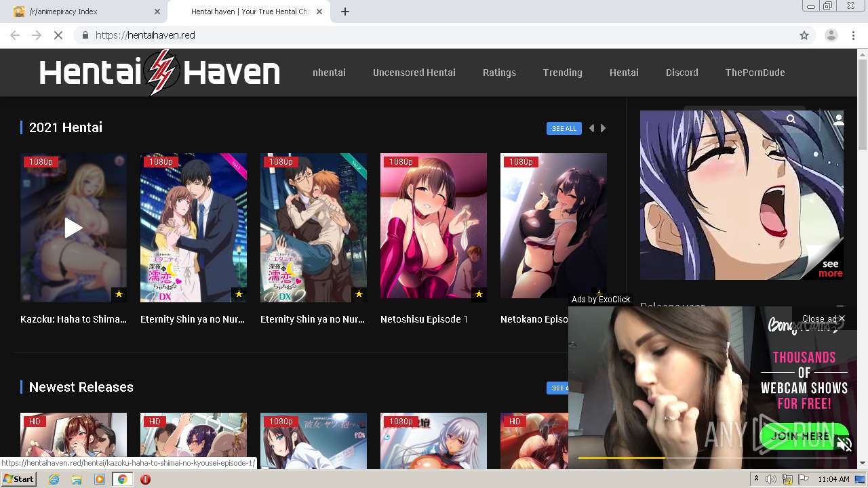Close the ExoClick video ad
The width and height of the screenshot is (868, 488).
[x=823, y=319]
